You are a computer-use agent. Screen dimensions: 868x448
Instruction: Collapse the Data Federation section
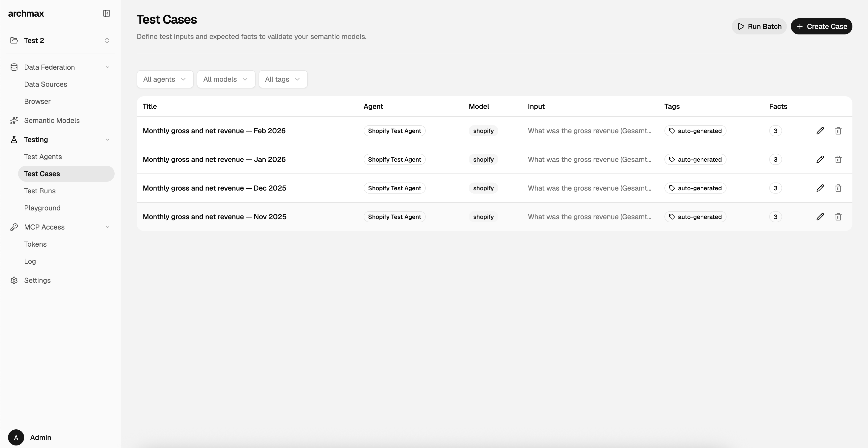(x=107, y=67)
